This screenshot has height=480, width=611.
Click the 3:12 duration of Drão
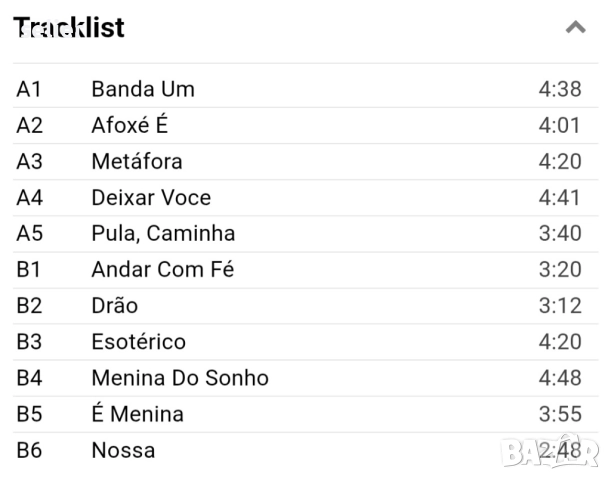559,305
